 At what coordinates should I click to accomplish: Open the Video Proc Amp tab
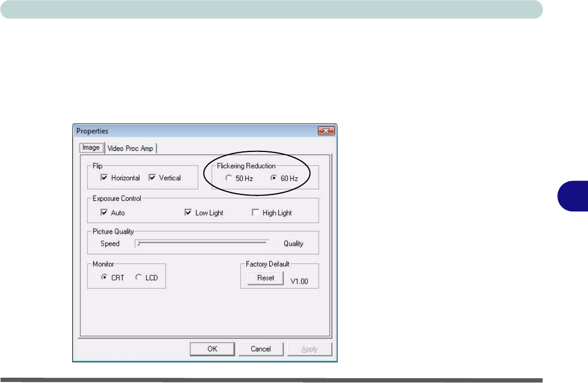point(130,149)
